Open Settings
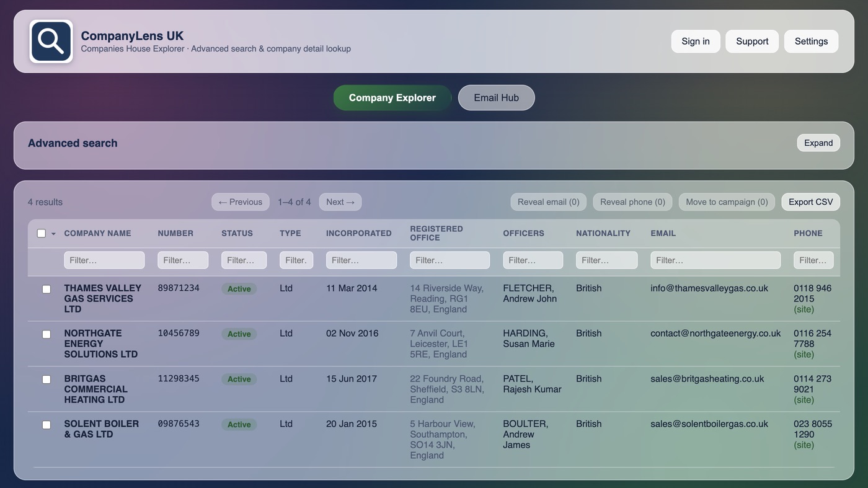The image size is (868, 488). point(811,42)
